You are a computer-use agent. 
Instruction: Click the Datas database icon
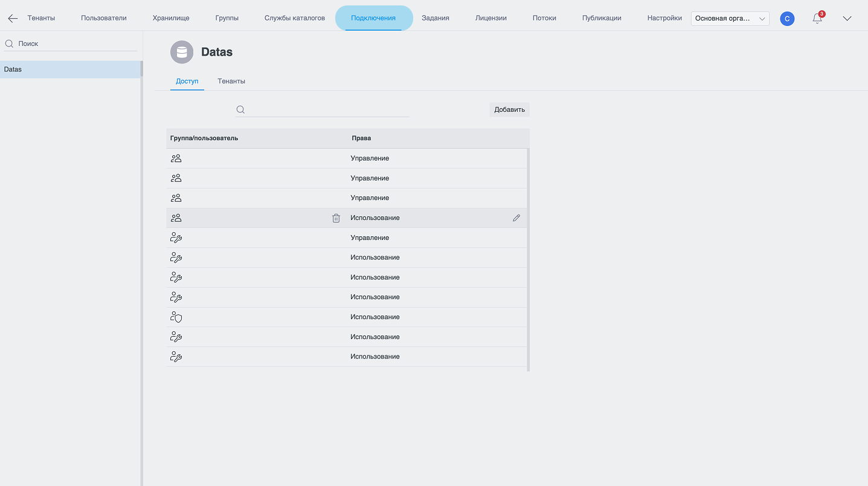(182, 52)
